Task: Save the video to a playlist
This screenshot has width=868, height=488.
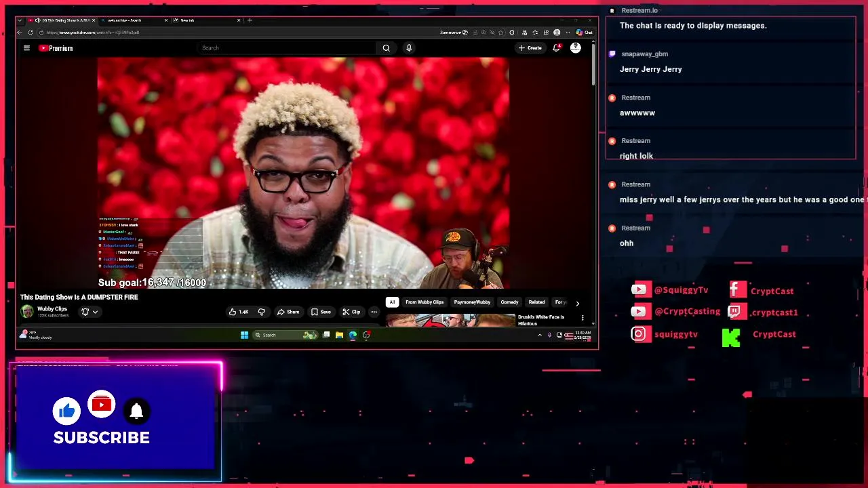Action: (x=321, y=312)
